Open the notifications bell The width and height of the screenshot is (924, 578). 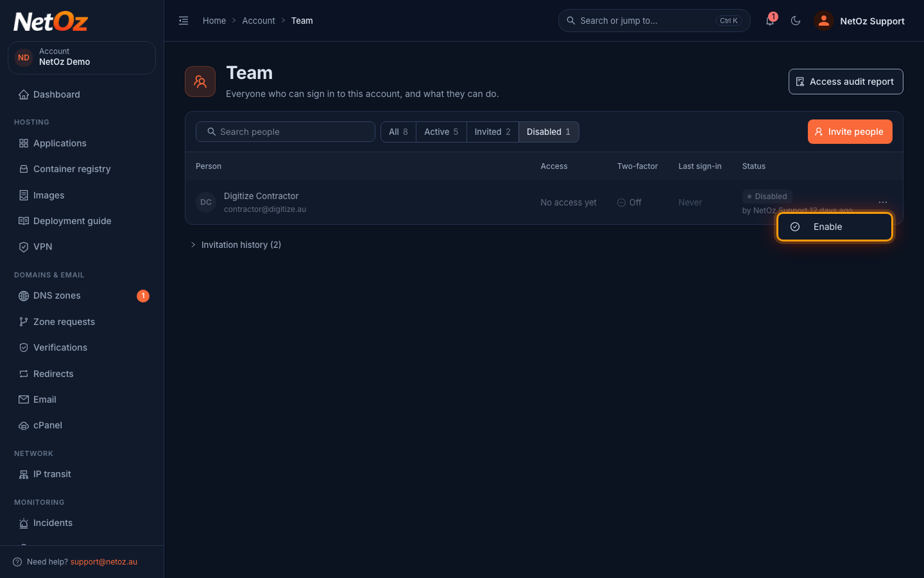770,21
